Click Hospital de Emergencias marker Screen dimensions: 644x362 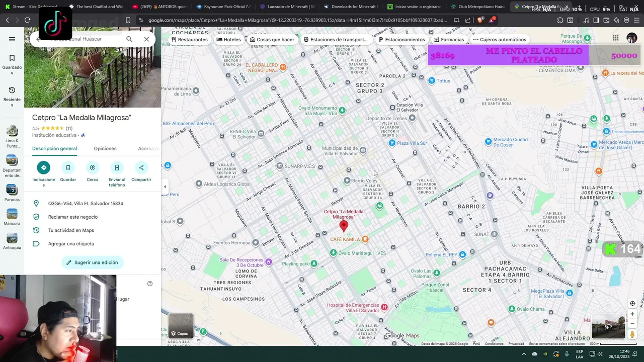(x=384, y=307)
